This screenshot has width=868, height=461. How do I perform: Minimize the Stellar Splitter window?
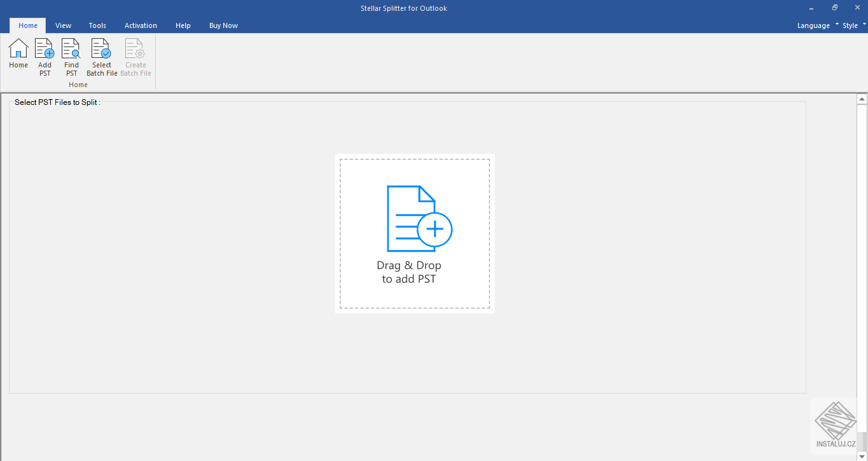click(812, 8)
